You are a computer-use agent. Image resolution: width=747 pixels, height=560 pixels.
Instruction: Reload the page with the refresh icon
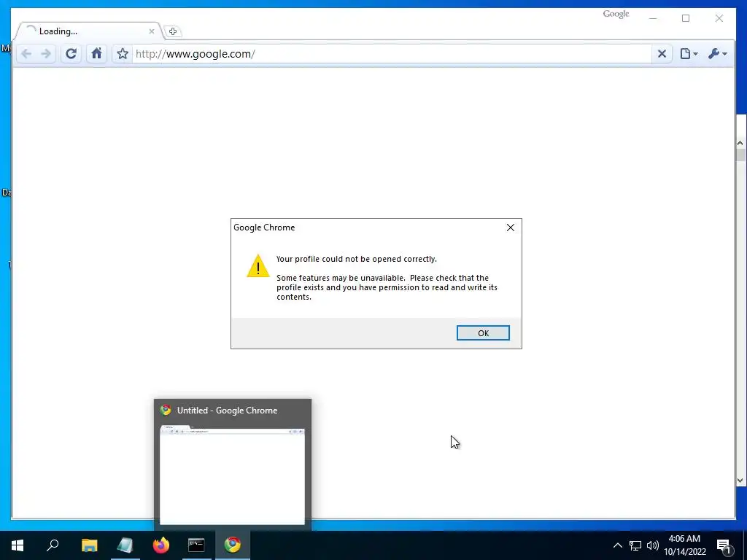click(71, 54)
